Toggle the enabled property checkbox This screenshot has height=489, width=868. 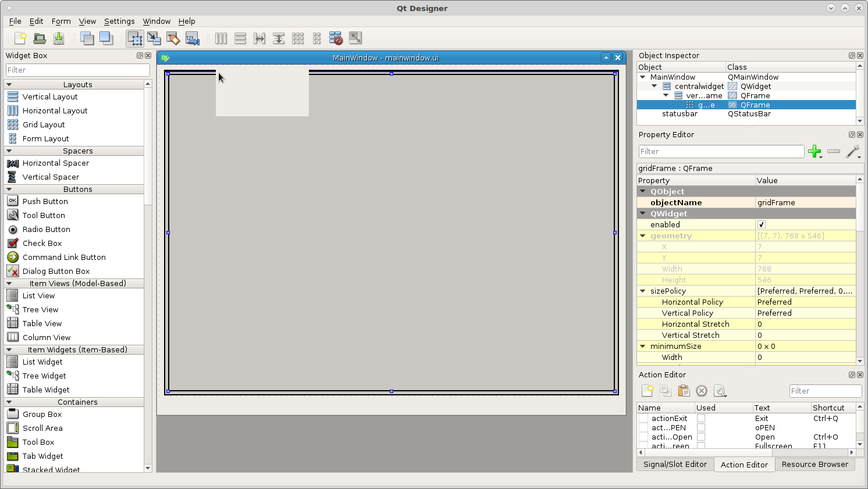[761, 224]
